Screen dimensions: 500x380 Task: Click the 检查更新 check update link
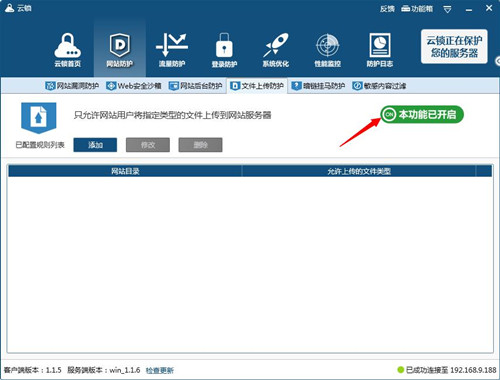[160, 370]
